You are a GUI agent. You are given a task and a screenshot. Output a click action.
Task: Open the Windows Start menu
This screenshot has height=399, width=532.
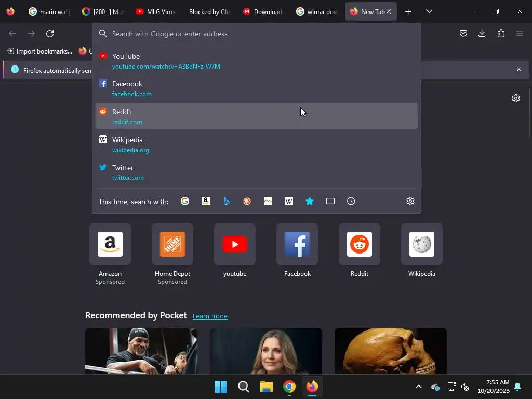click(220, 387)
